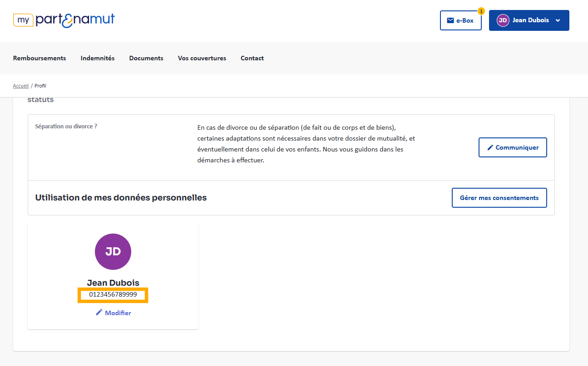
Task: Follow the Accueil breadcrumb link
Action: click(20, 86)
